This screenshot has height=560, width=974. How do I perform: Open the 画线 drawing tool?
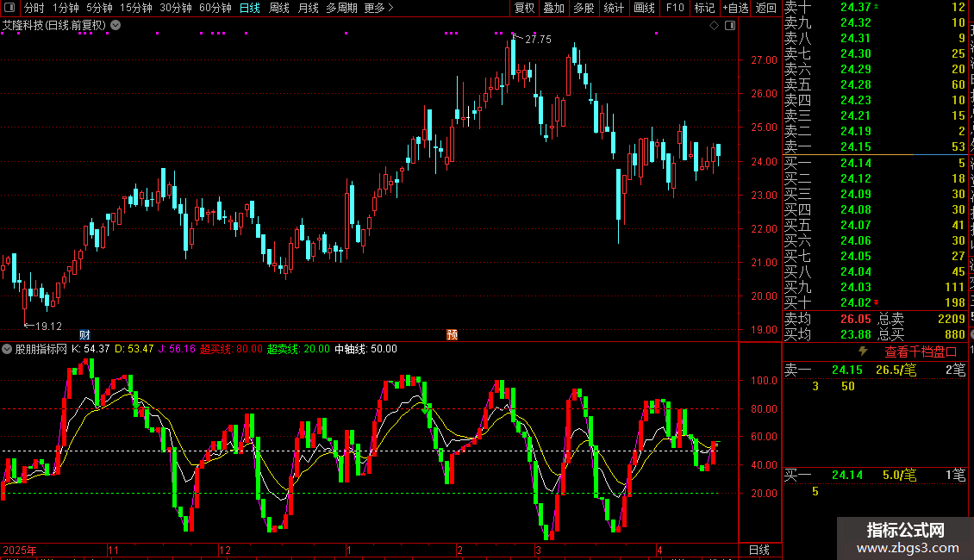point(644,8)
